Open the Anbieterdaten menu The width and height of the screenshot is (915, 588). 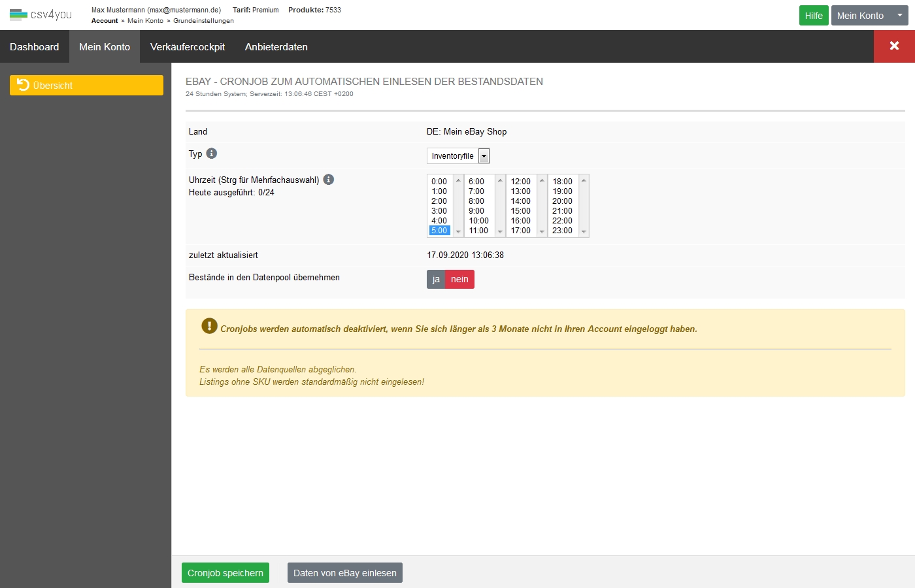click(x=276, y=47)
